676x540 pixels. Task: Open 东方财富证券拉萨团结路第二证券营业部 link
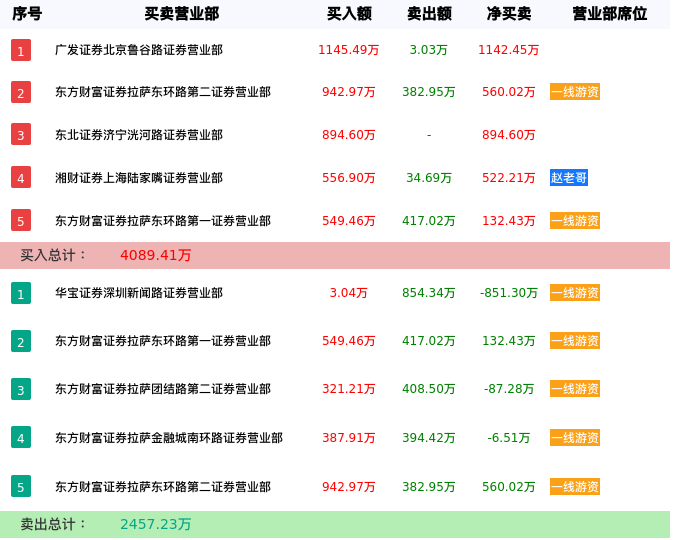point(163,389)
